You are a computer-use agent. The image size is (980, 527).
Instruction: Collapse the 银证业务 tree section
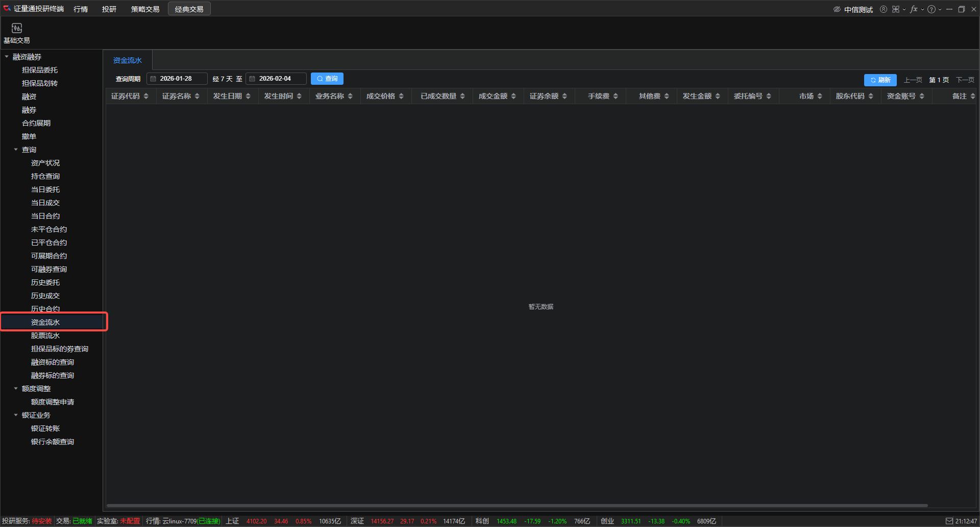pyautogui.click(x=16, y=415)
